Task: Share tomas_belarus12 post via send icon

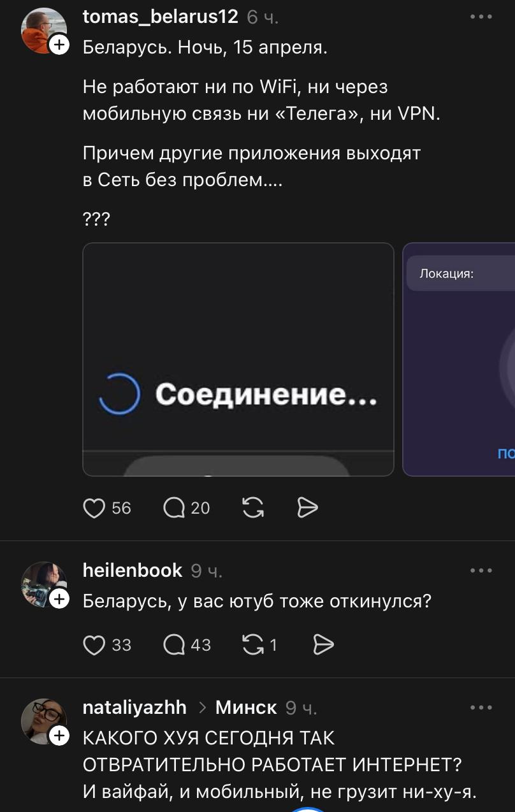Action: [308, 508]
